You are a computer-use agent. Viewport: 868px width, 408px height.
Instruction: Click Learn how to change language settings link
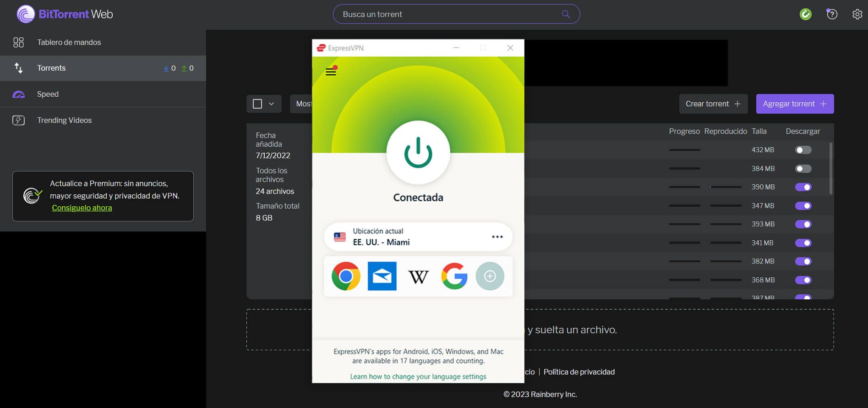point(418,376)
